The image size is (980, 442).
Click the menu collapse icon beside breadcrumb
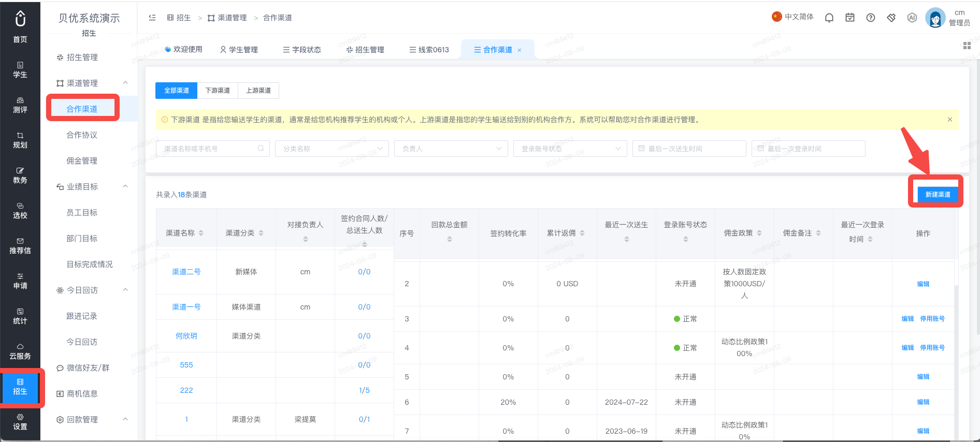(x=152, y=18)
